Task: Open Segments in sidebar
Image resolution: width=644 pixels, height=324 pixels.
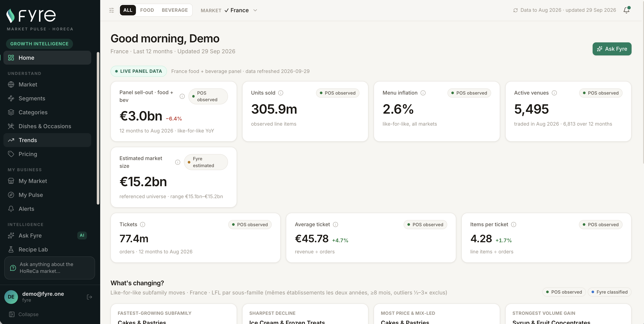Action: tap(47, 98)
